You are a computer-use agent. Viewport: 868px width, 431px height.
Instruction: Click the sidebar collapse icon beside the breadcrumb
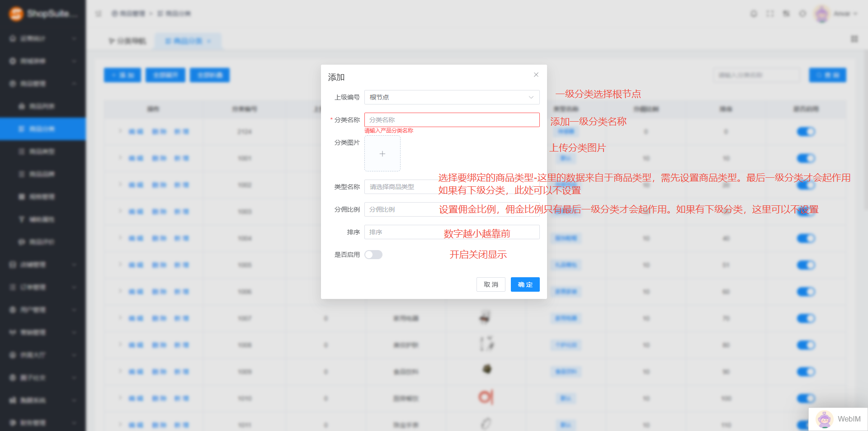click(x=99, y=14)
